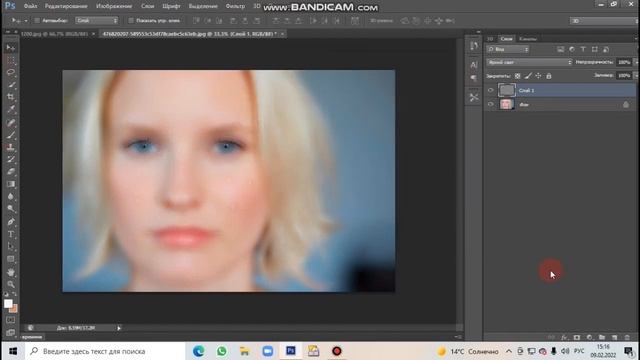Open the Character panel icon in side dock
640x360 pixels.
pos(474,65)
